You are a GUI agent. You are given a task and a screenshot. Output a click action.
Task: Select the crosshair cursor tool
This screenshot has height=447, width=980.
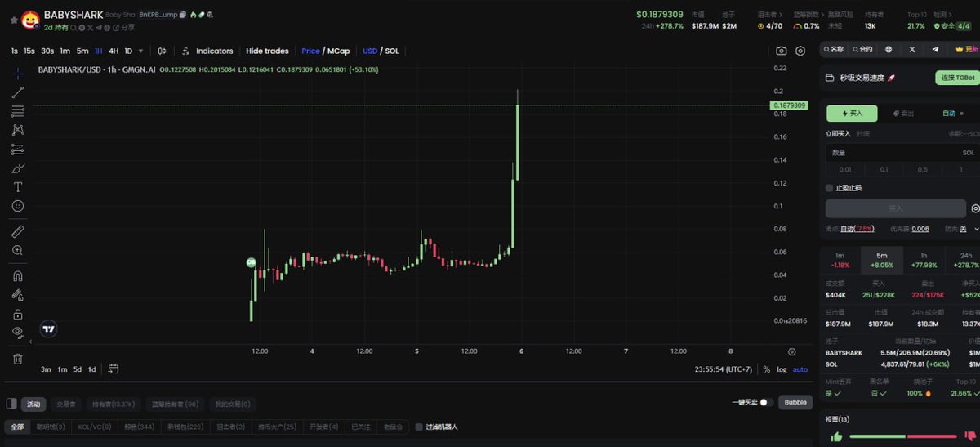pos(18,74)
